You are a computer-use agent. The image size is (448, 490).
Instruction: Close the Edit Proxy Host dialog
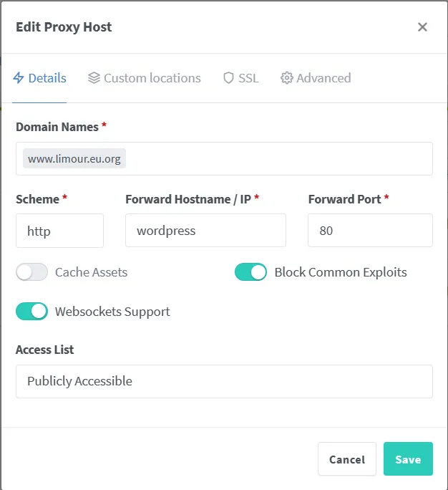pyautogui.click(x=422, y=27)
